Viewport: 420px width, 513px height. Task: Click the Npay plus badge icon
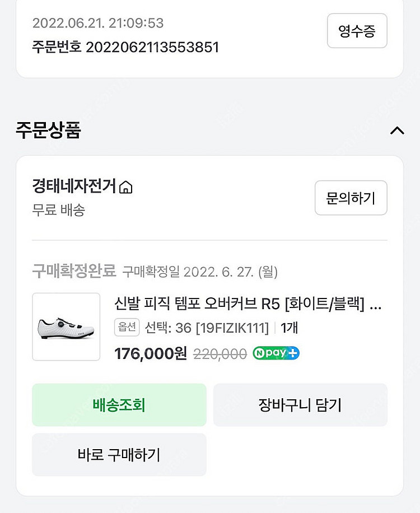pyautogui.click(x=276, y=353)
